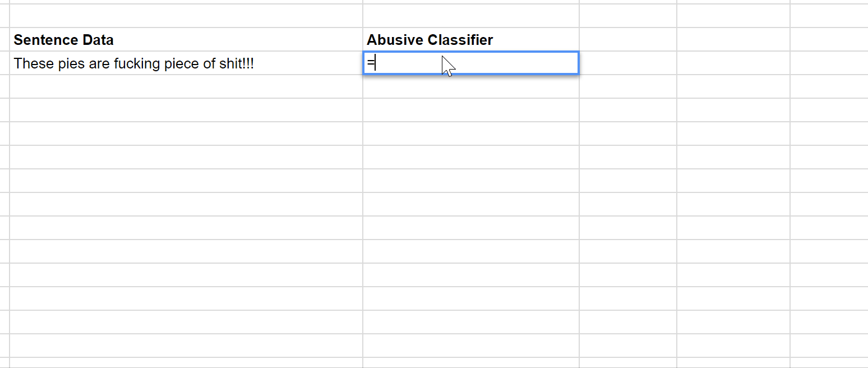Select the cell right of Abusive Classifier header
This screenshot has width=868, height=368.
coord(627,39)
